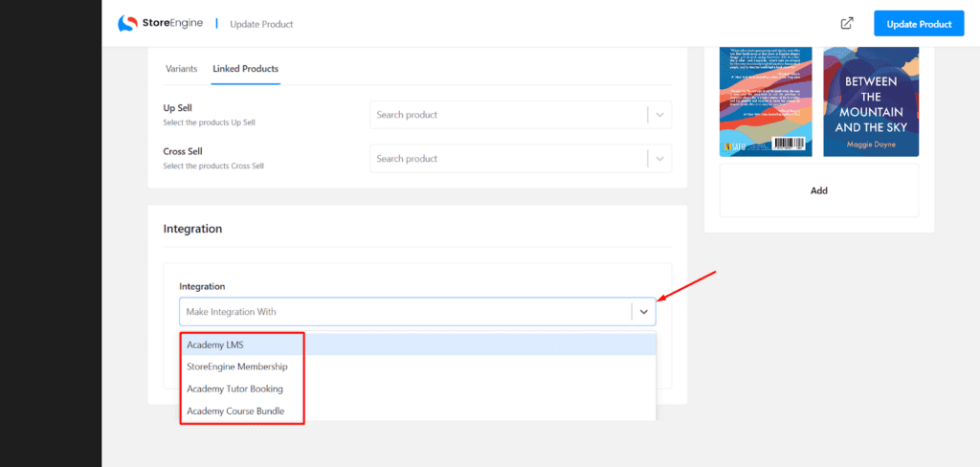Click 'Select the products Cross Sell' description
Image resolution: width=980 pixels, height=467 pixels.
coord(213,167)
